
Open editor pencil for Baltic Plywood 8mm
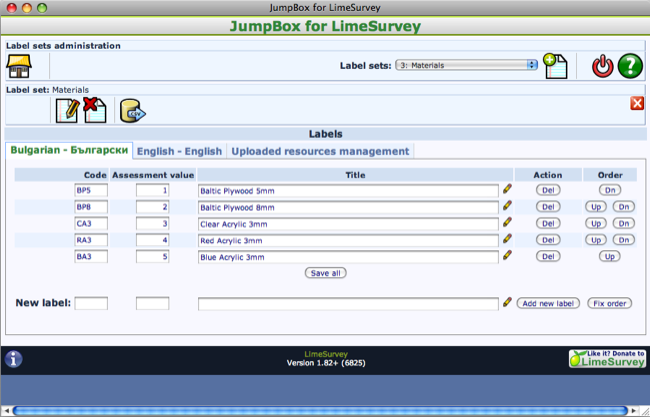(x=507, y=206)
